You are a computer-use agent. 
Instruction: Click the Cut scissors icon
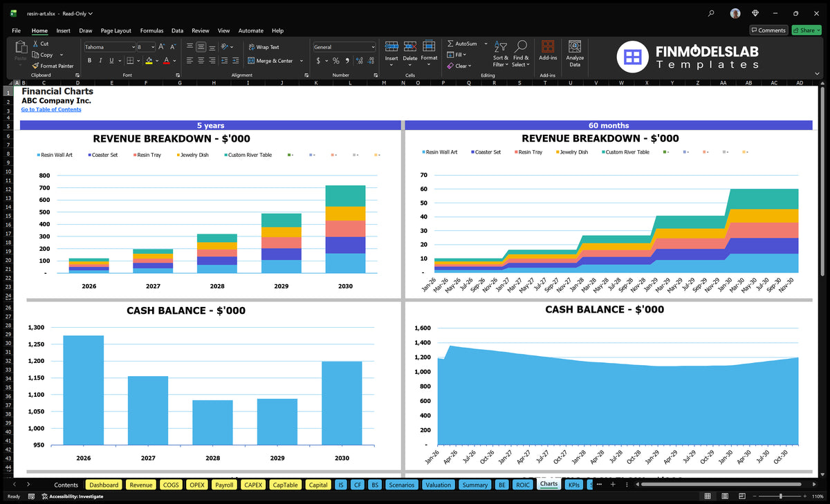[36, 44]
